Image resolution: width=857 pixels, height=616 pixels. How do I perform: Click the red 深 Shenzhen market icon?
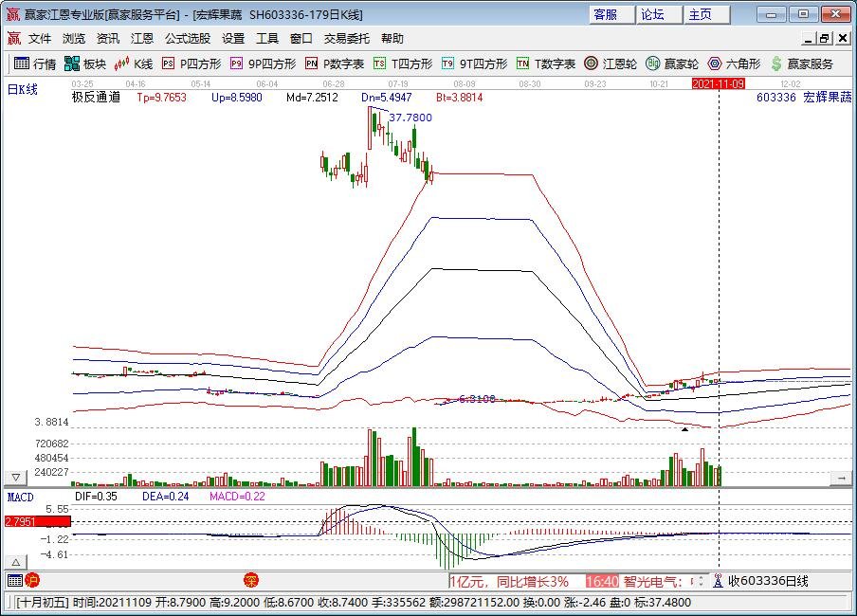point(251,580)
